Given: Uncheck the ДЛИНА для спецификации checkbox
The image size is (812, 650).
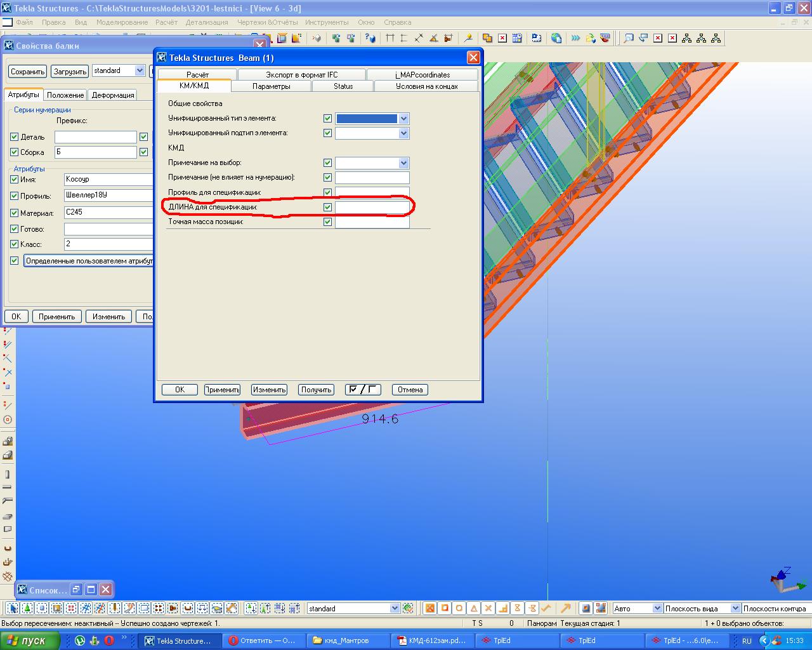Looking at the screenshot, I should [327, 207].
